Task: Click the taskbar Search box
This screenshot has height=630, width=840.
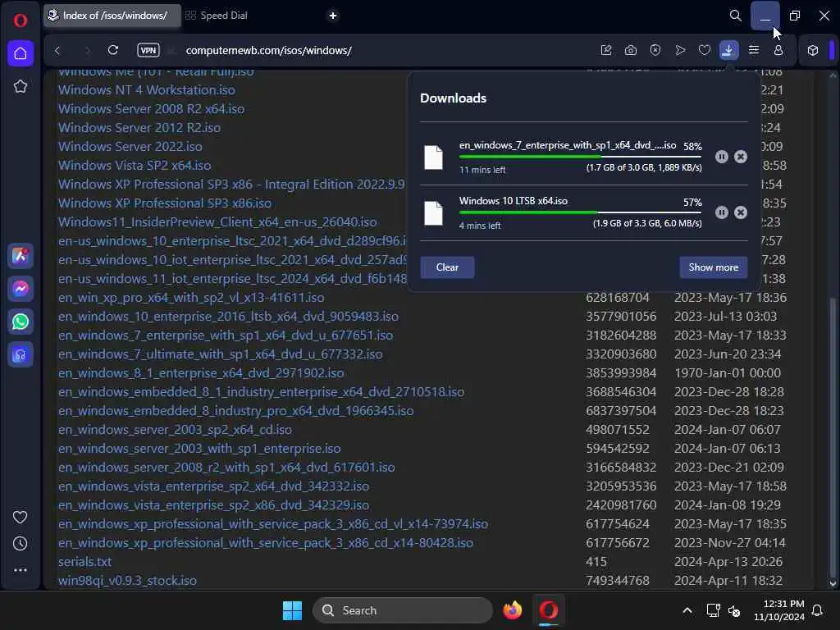Action: point(403,610)
